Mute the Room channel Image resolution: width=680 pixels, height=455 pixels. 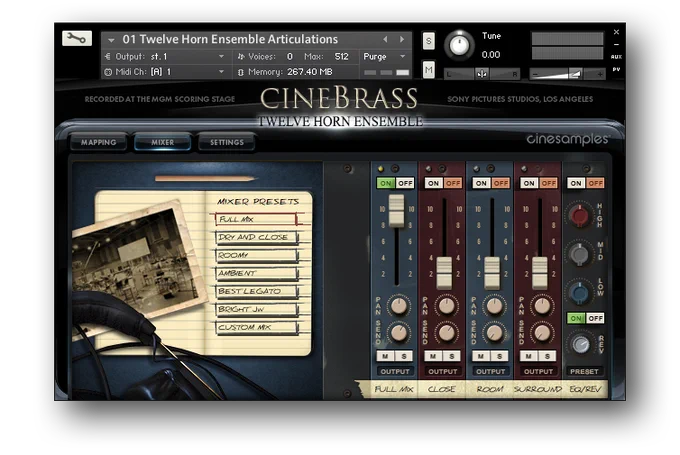[481, 356]
